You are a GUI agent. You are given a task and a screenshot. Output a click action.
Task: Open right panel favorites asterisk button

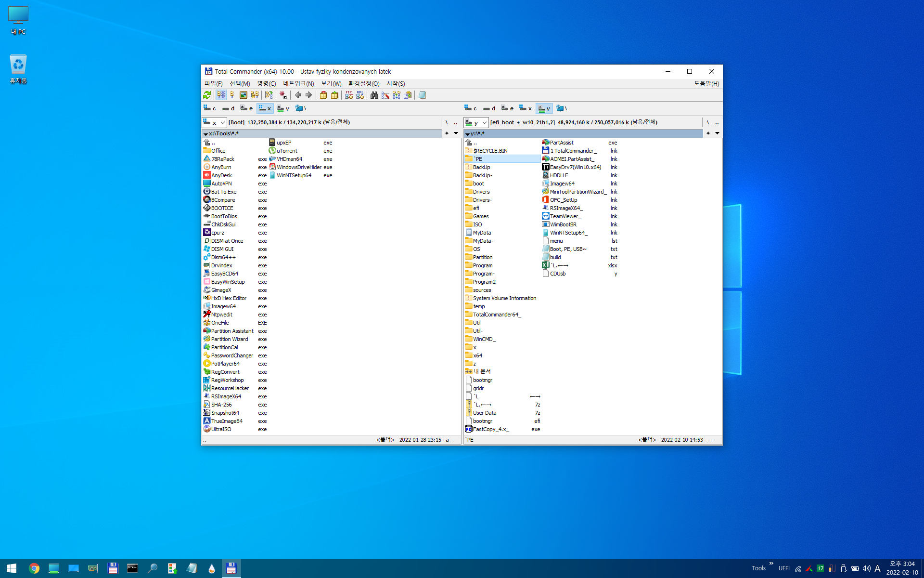708,133
